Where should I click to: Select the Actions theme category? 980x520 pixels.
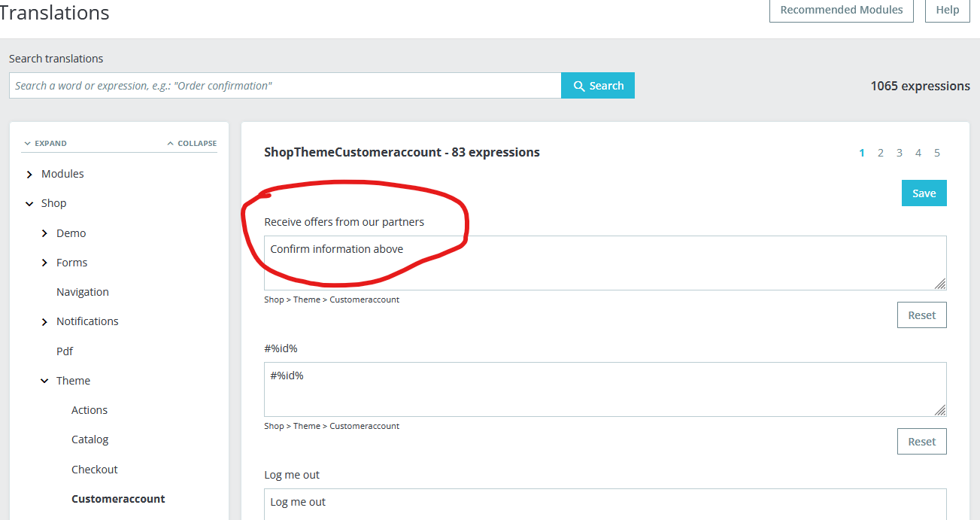point(90,410)
